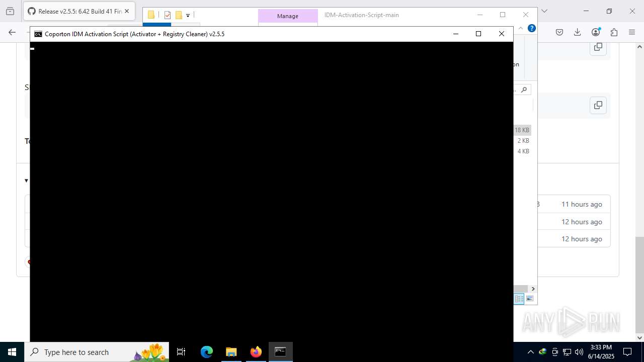Open the clock showing 3:33 PM
Image resolution: width=644 pixels, height=362 pixels.
pos(601,352)
